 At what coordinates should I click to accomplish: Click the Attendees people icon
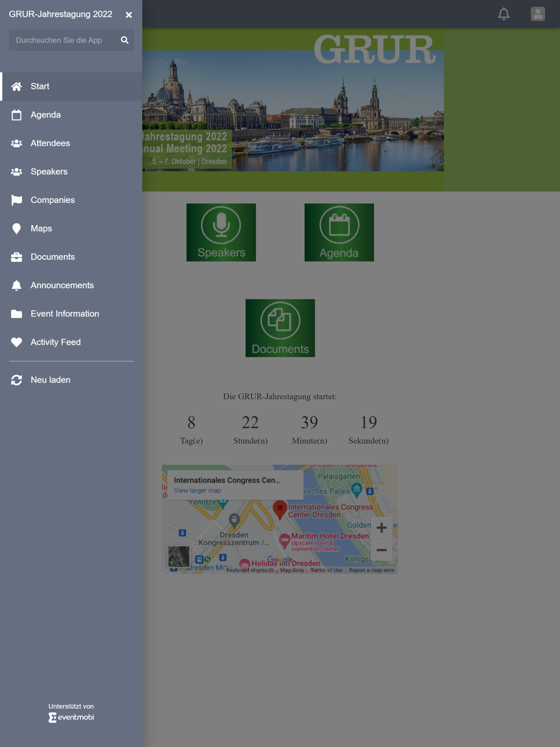pyautogui.click(x=17, y=143)
